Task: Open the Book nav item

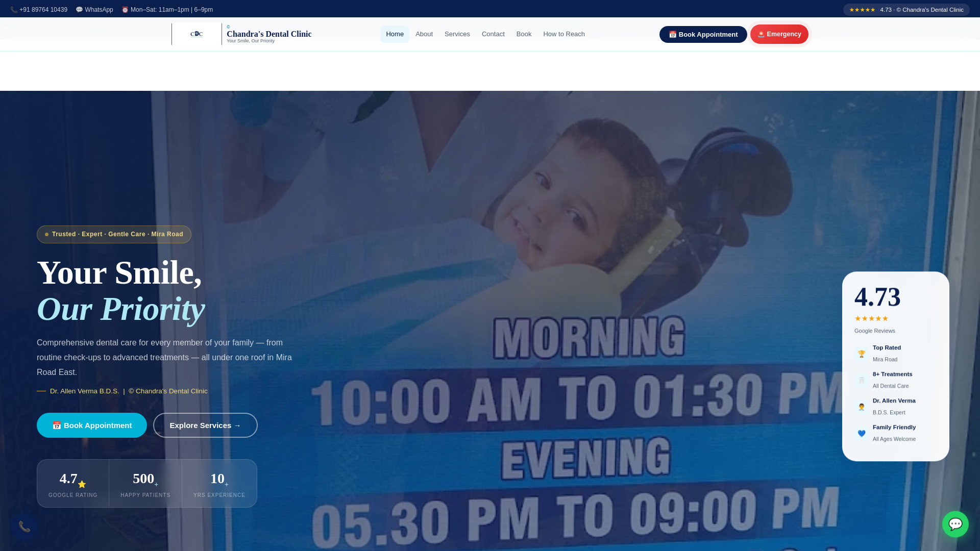Action: tap(524, 34)
